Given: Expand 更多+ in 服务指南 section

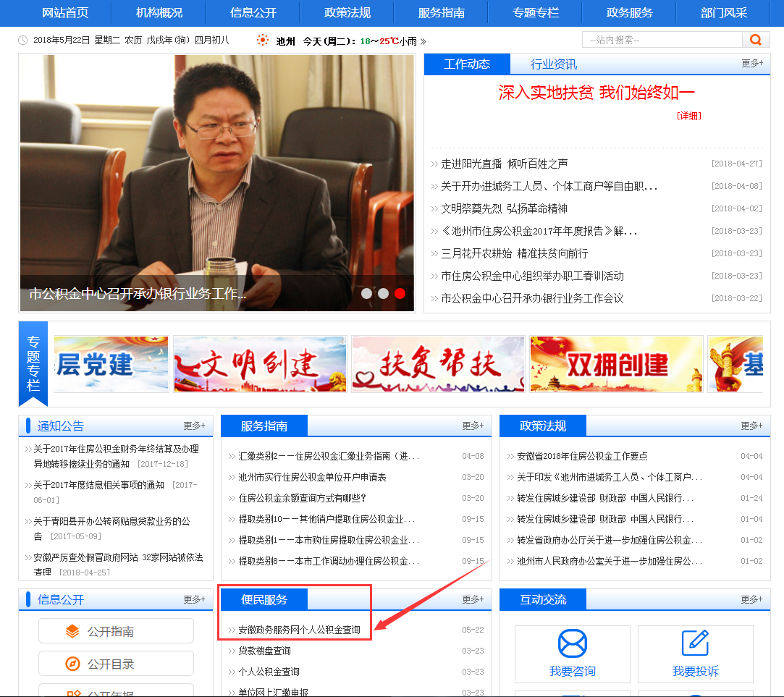Looking at the screenshot, I should coord(473,426).
